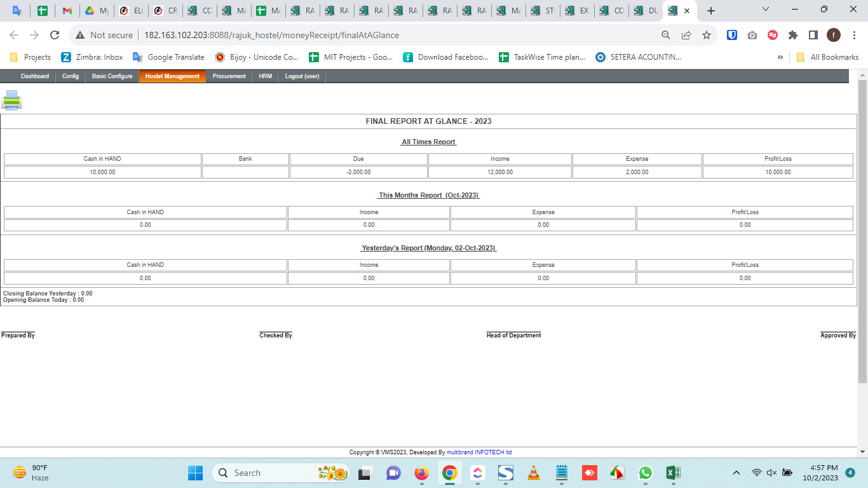Image resolution: width=868 pixels, height=488 pixels.
Task: Open WhatsApp from the taskbar
Action: pos(646,473)
